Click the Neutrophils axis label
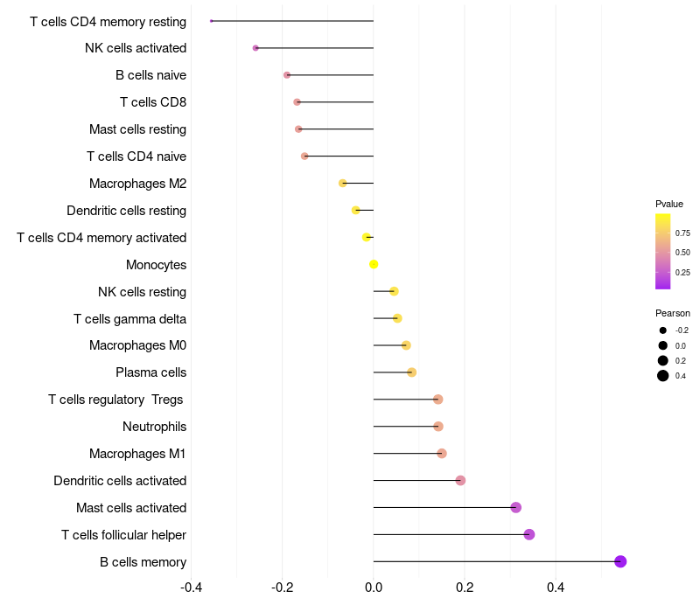700x612 pixels. pyautogui.click(x=154, y=427)
